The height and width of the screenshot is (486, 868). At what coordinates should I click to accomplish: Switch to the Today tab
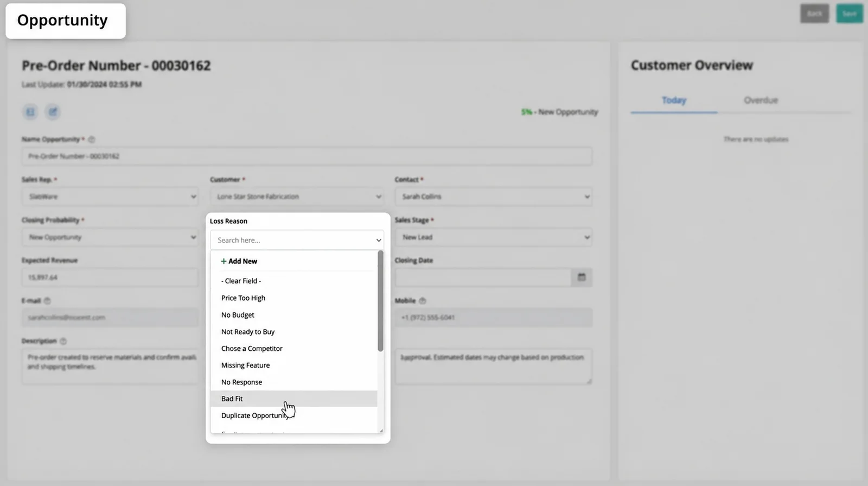674,100
